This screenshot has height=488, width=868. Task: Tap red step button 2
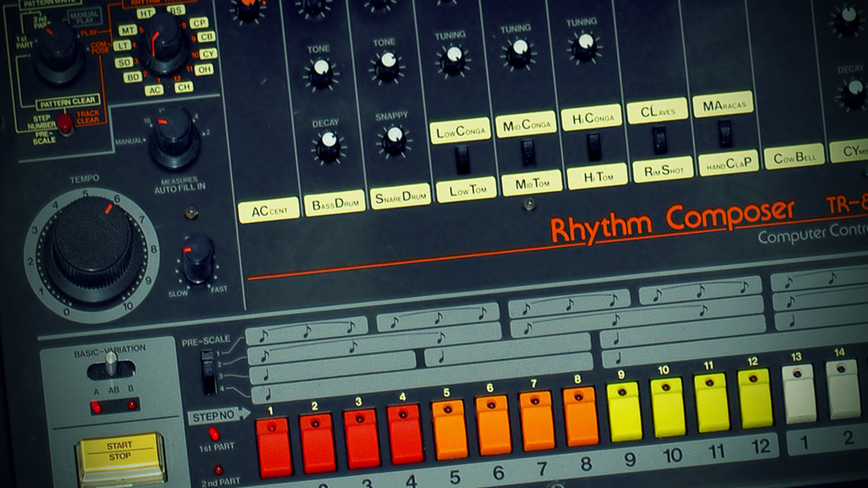[318, 442]
